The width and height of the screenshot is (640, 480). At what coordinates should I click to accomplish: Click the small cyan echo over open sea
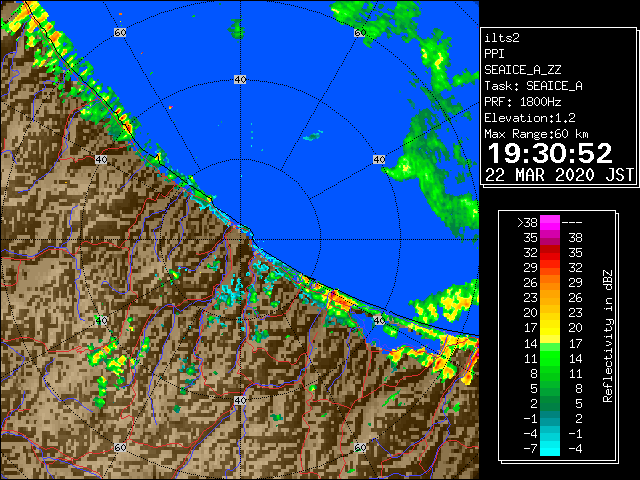point(313,136)
